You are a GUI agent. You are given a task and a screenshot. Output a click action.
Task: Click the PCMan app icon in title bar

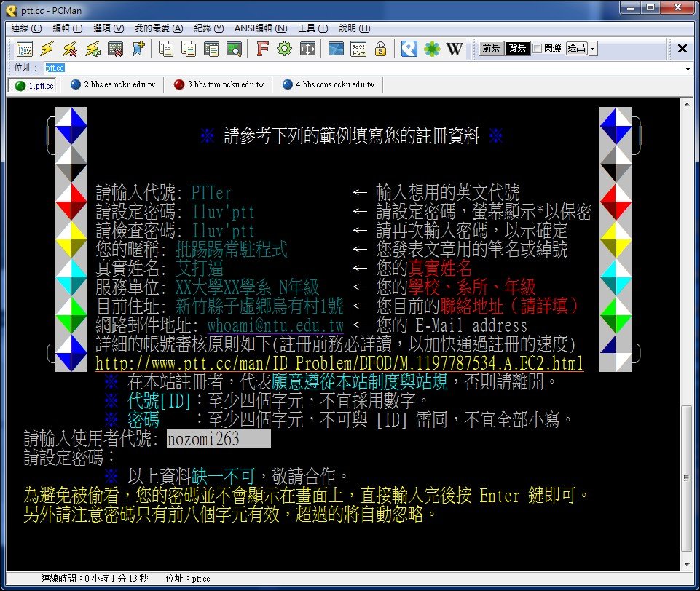coord(11,9)
